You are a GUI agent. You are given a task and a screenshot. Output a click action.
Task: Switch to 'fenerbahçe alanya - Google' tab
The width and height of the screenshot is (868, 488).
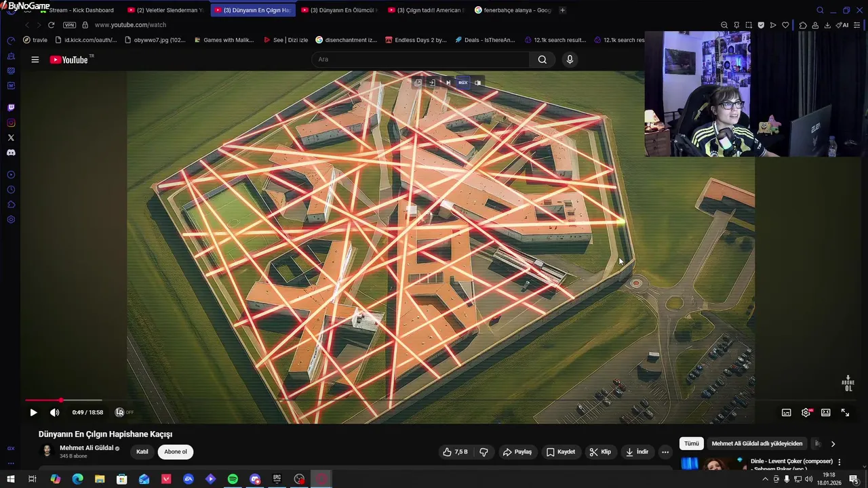tap(513, 10)
